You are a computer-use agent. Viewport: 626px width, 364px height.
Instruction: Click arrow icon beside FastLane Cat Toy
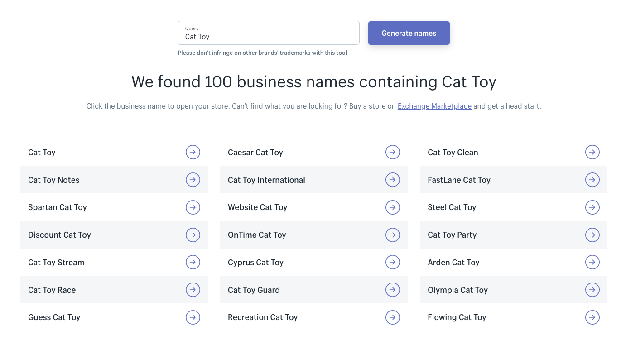592,180
